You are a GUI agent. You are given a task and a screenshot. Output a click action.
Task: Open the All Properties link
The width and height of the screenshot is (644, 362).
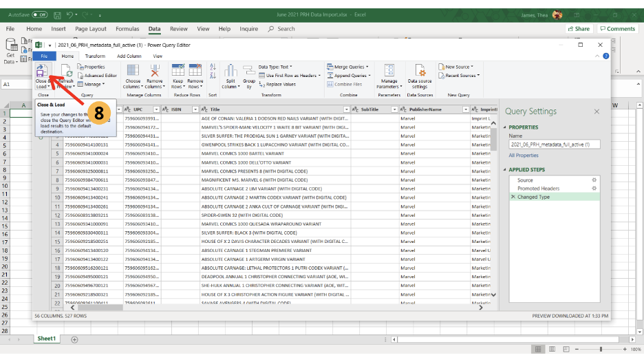[523, 156]
